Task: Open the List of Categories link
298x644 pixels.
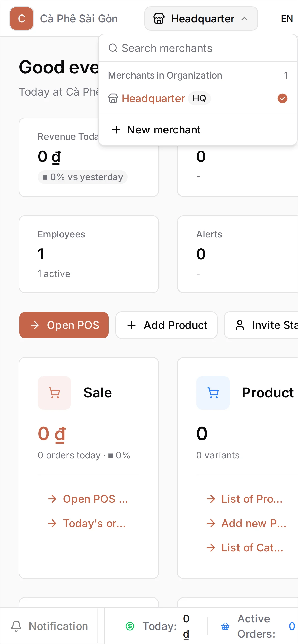Action: [x=245, y=548]
